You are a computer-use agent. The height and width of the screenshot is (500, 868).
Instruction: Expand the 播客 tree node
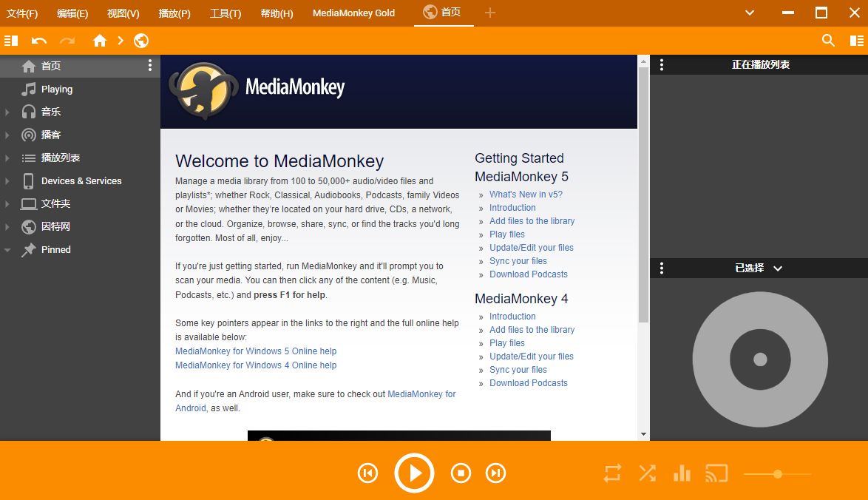(x=7, y=135)
